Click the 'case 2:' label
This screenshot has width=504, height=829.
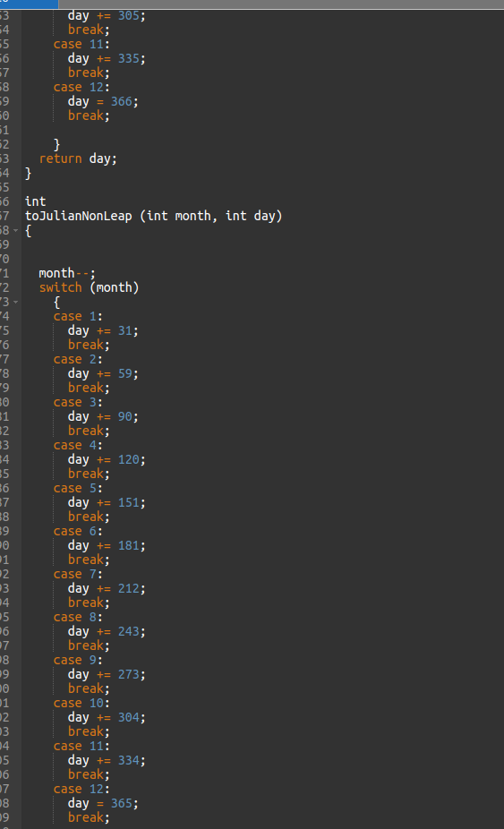78,359
